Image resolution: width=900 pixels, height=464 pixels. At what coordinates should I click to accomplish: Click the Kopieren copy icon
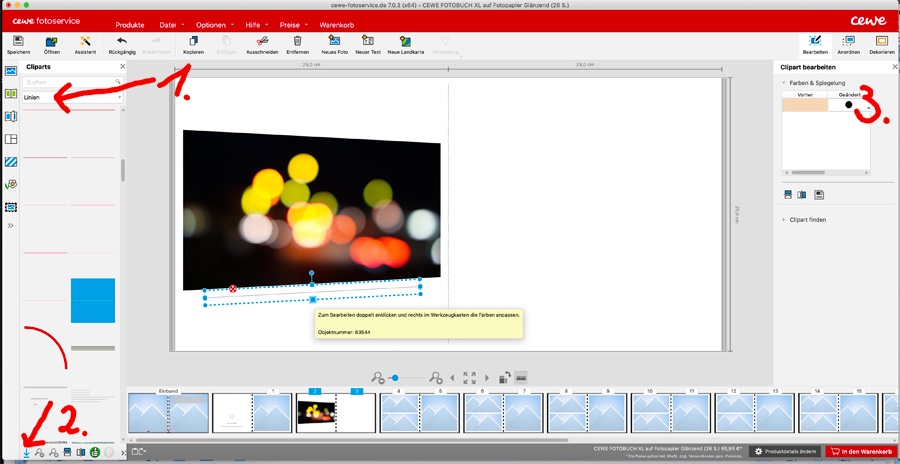click(193, 42)
